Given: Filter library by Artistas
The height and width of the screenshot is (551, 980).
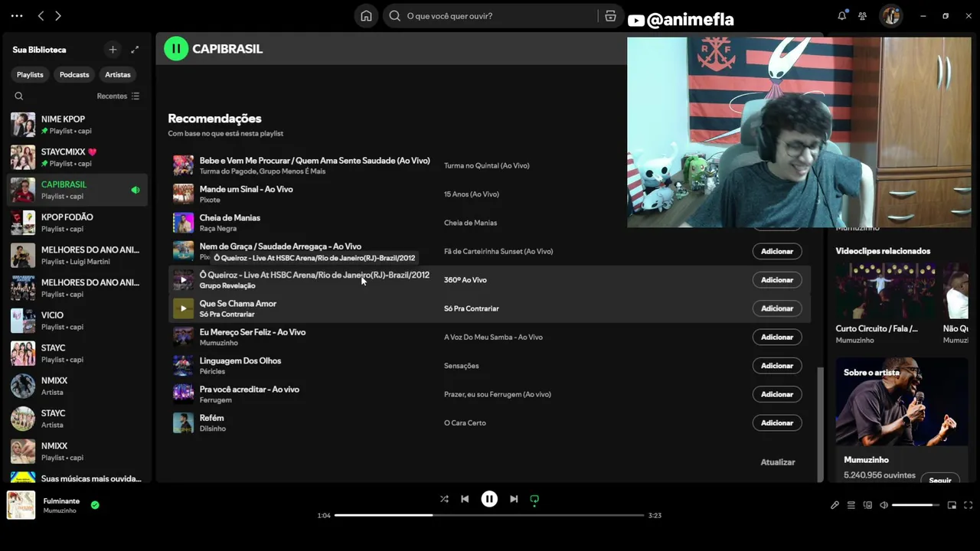Looking at the screenshot, I should (118, 75).
